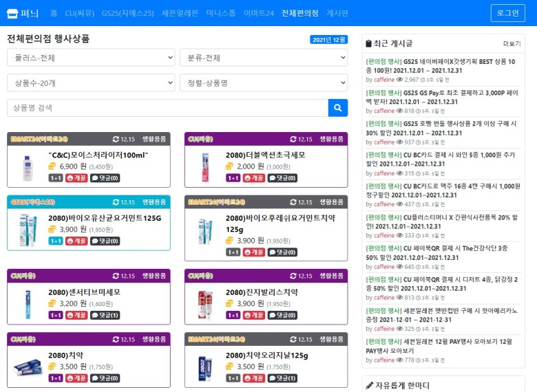
Task: Focus the 상품명 검색 input field
Action: tap(167, 108)
